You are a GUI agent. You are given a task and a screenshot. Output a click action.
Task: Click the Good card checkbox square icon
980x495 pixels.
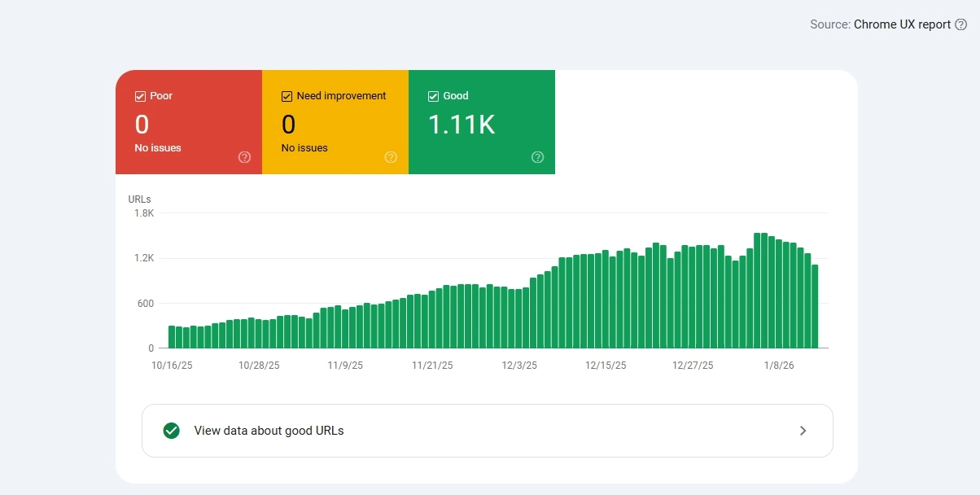click(433, 95)
